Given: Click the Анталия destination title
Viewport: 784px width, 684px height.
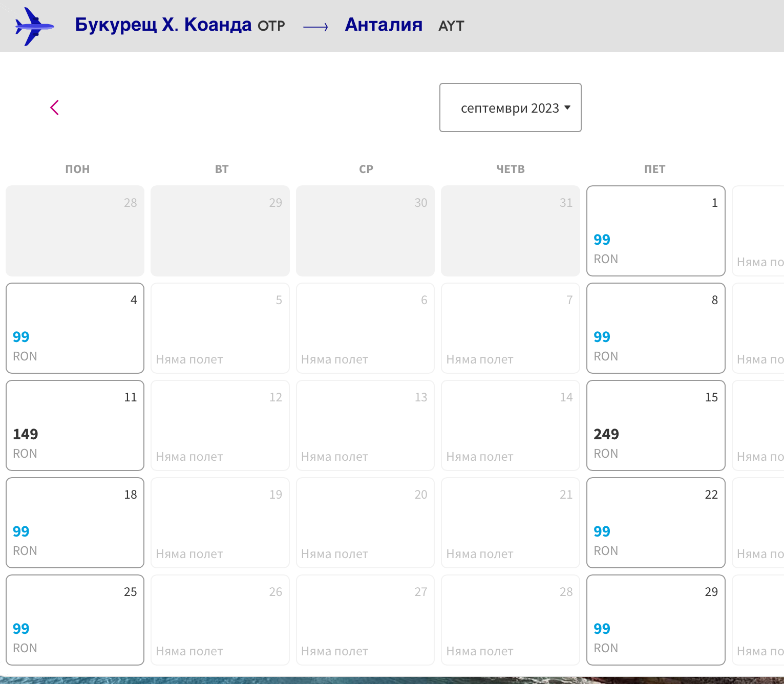Looking at the screenshot, I should 384,25.
